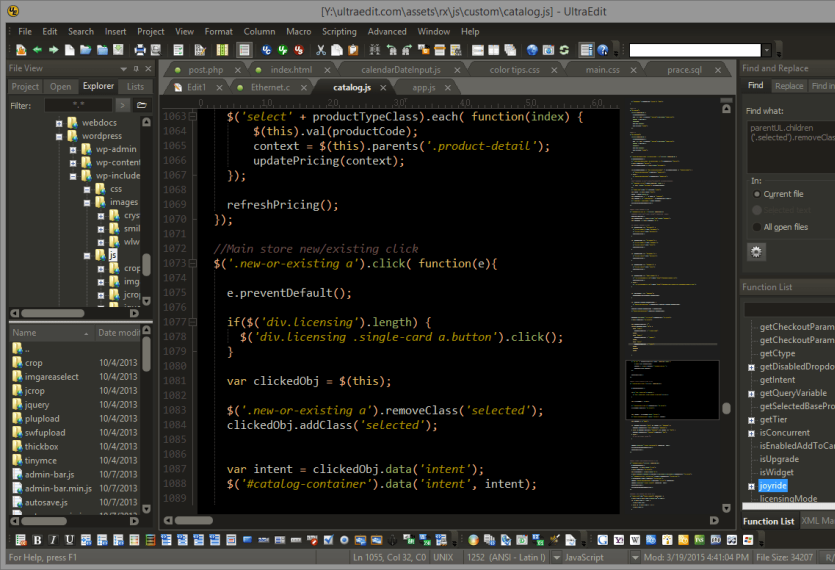This screenshot has height=570, width=835.
Task: Select the getIntent function entry
Action: 777,380
